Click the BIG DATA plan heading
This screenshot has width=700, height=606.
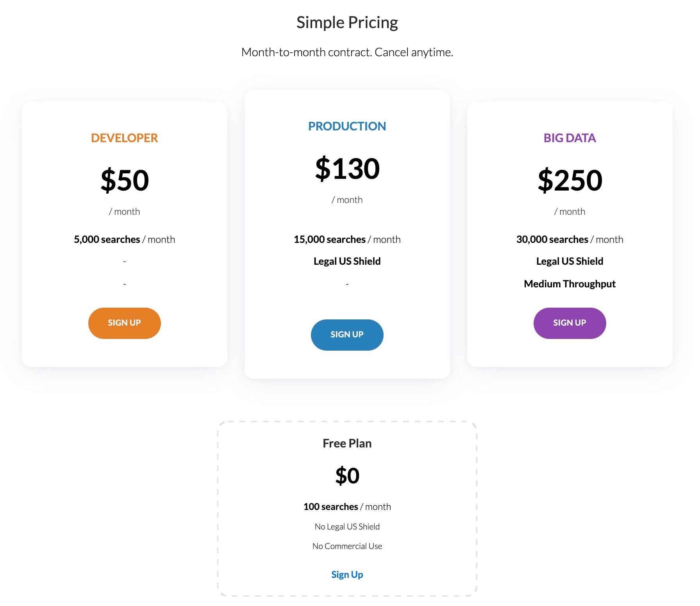[570, 138]
